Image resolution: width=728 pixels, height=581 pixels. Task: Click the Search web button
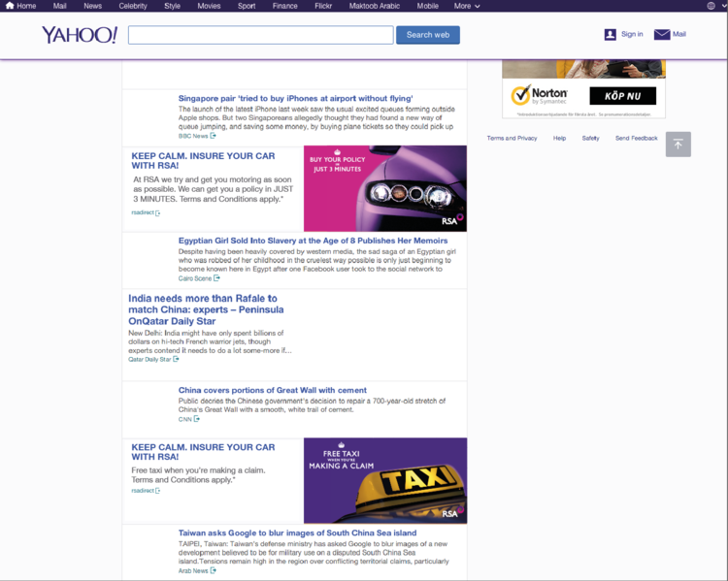coord(428,35)
